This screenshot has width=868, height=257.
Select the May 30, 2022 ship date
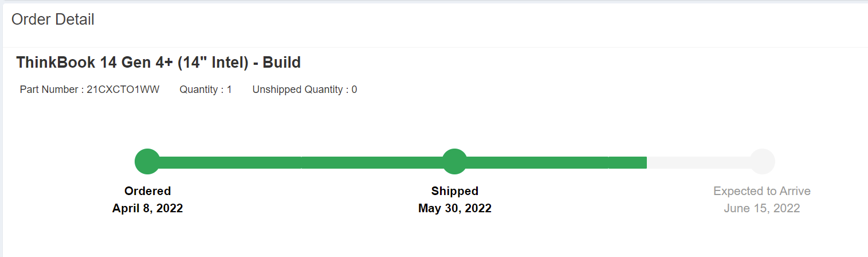(455, 208)
